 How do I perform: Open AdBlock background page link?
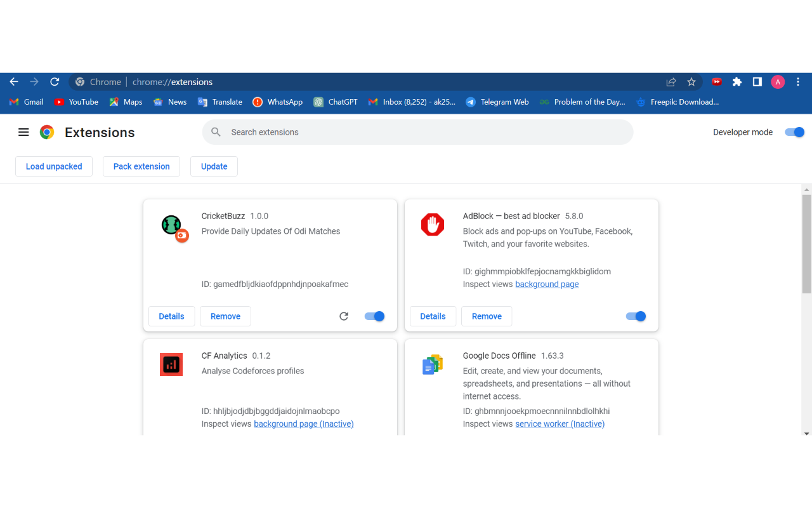[x=547, y=284]
